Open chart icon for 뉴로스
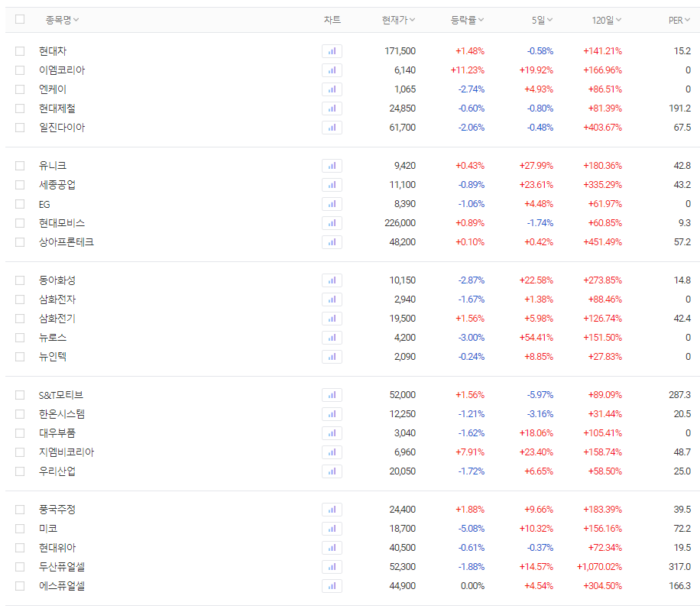The width and height of the screenshot is (700, 612). (332, 338)
